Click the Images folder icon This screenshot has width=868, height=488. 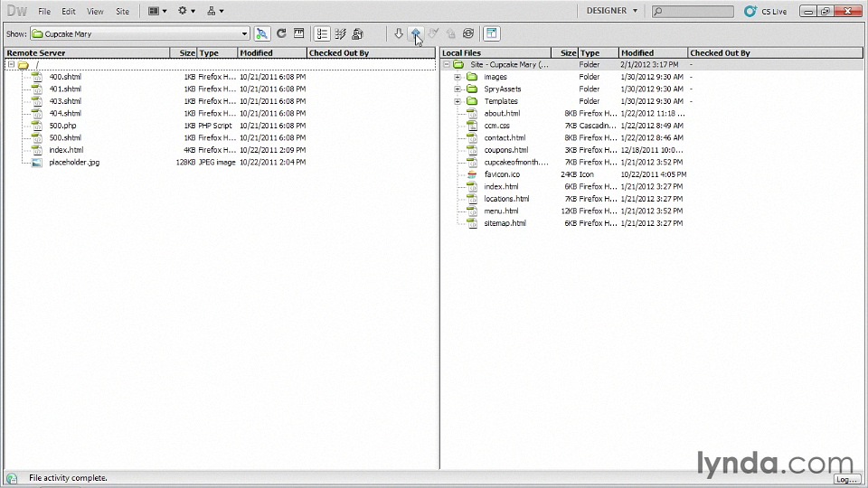472,77
